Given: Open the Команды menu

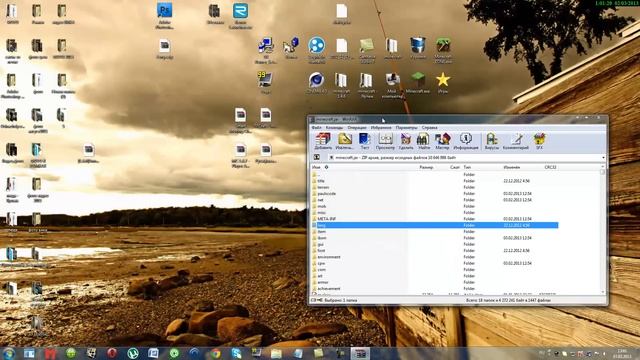Looking at the screenshot, I should point(334,128).
